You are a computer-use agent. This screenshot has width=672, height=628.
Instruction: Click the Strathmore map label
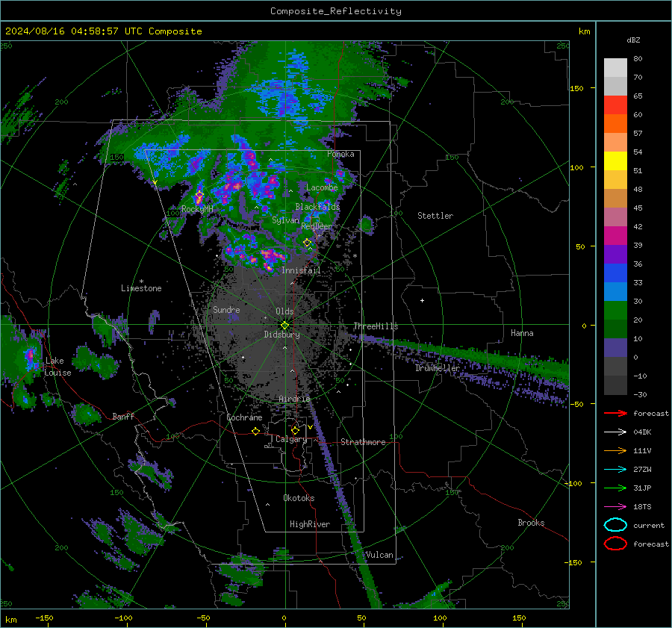tap(363, 442)
